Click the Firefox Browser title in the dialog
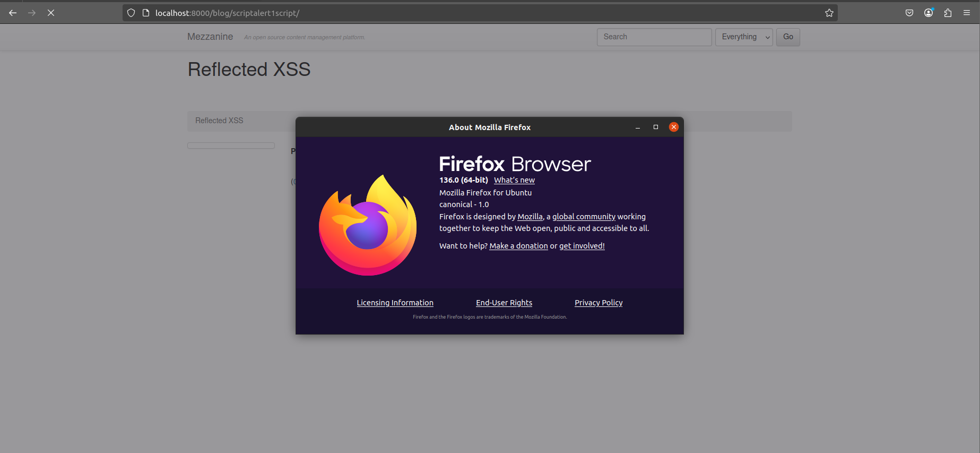The width and height of the screenshot is (980, 453). 515,164
